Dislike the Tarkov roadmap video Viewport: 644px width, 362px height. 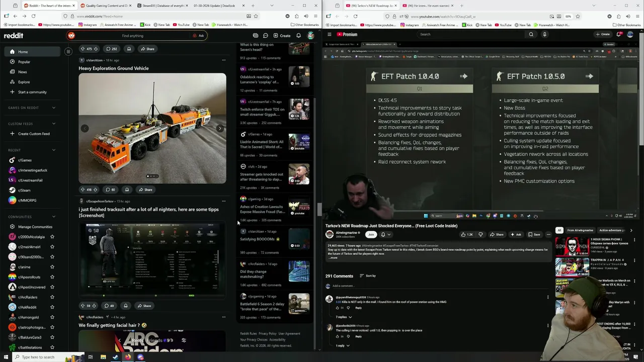(480, 234)
